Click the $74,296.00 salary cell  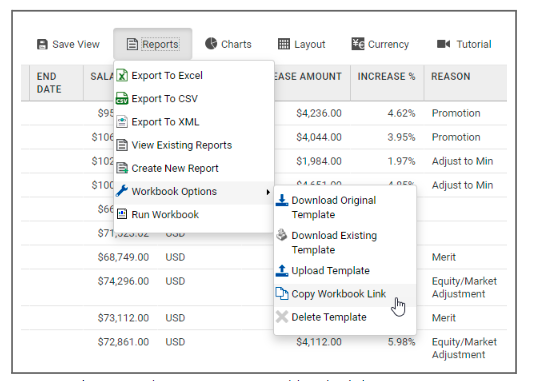[123, 281]
